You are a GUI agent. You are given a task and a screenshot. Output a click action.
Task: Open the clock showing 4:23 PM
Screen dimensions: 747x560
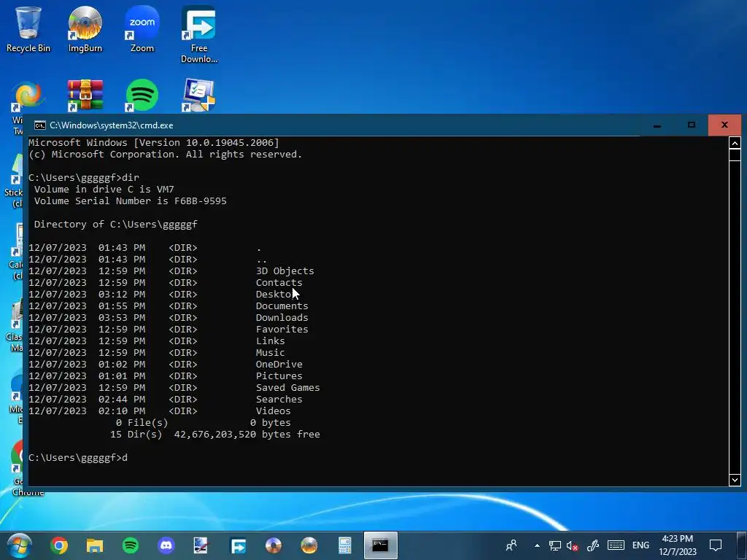click(678, 545)
